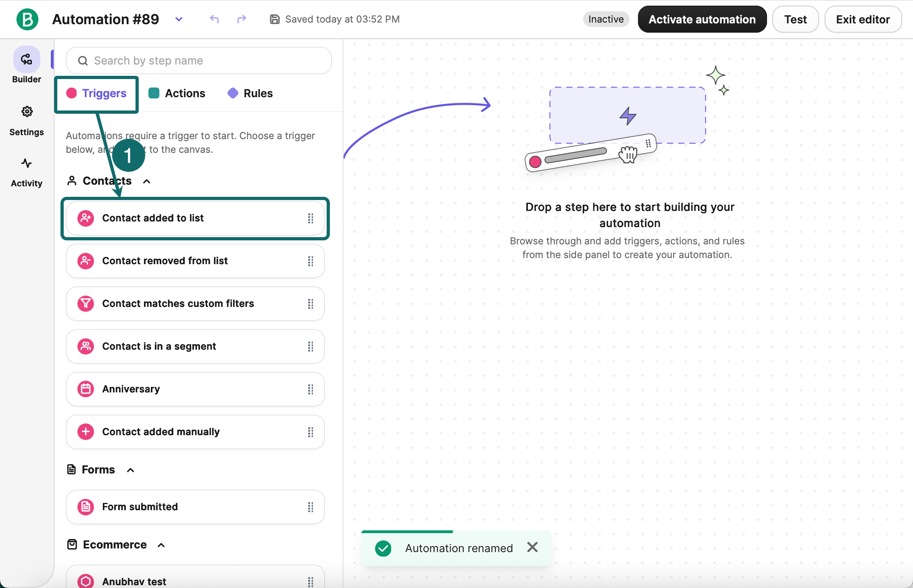The width and height of the screenshot is (913, 588).
Task: Click the undo arrow icon
Action: (215, 19)
